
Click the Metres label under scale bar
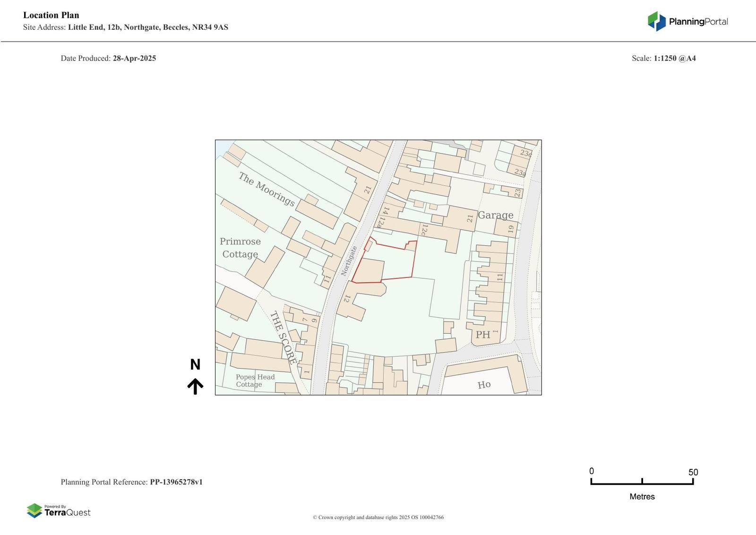coord(642,497)
